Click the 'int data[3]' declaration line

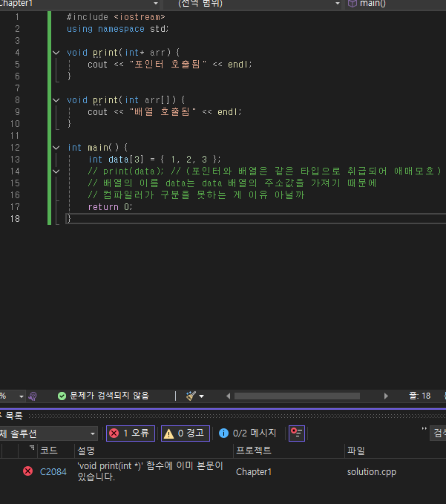[154, 160]
